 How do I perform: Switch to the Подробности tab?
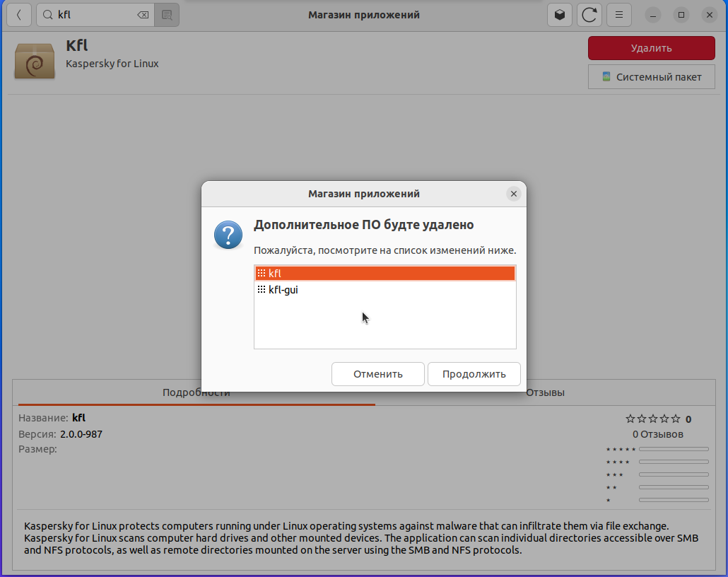[x=196, y=392]
